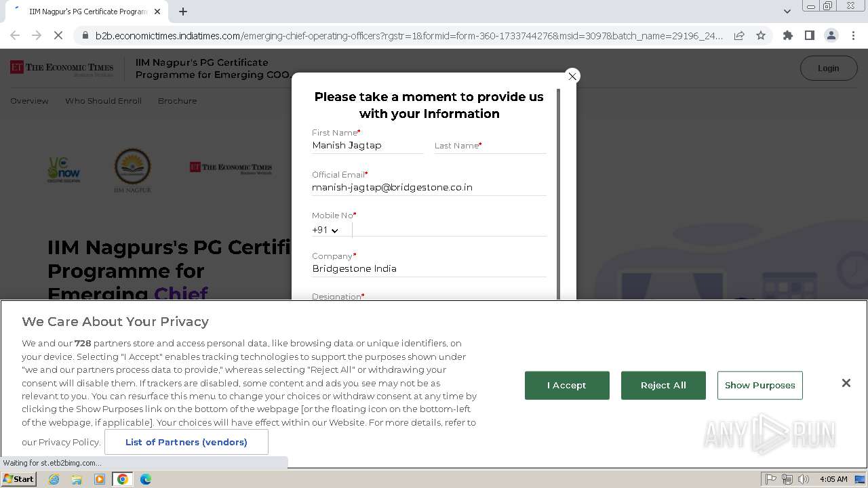This screenshot has height=488, width=868.
Task: Open File Explorer from taskbar
Action: click(x=77, y=479)
